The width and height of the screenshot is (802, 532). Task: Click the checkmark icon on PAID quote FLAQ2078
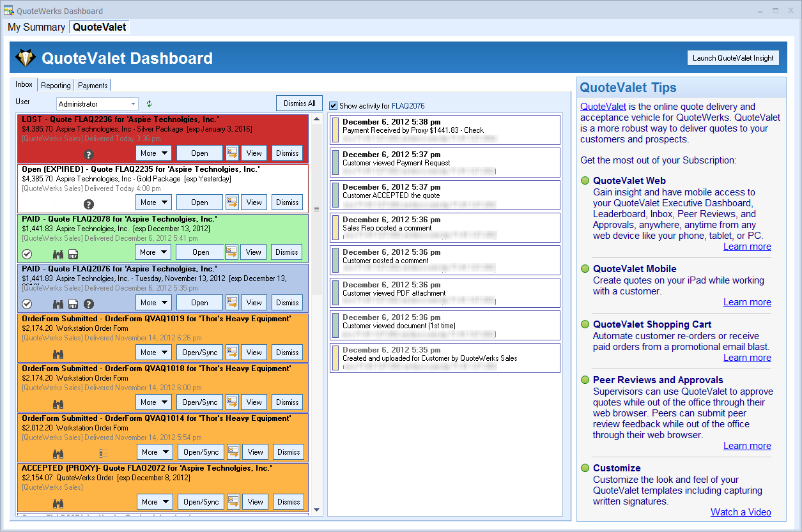(x=27, y=254)
